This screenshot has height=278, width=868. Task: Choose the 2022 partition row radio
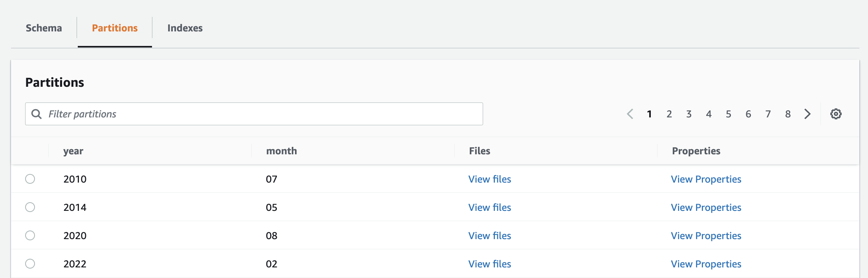(x=30, y=264)
